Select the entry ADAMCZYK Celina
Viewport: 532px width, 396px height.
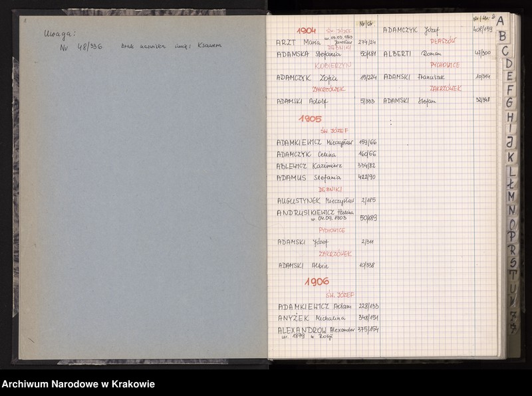tap(306, 155)
